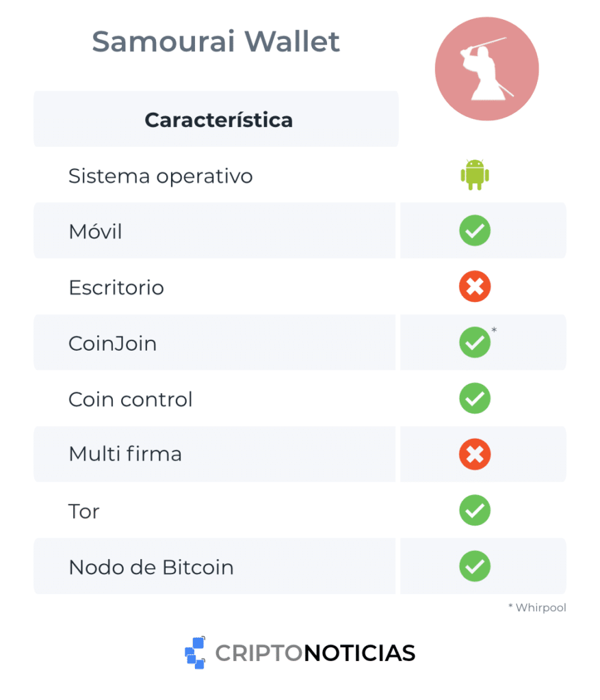Select the Sistema operativo label
This screenshot has height=700, width=600.
point(161,176)
